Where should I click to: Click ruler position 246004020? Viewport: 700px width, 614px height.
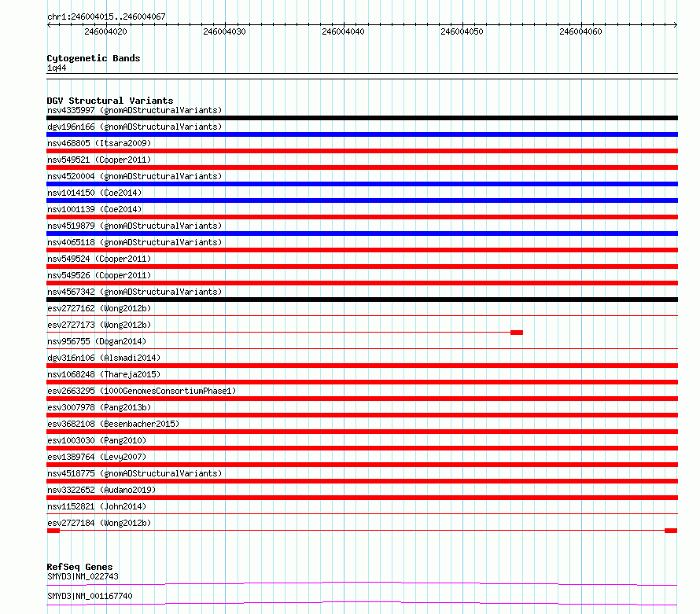point(106,31)
